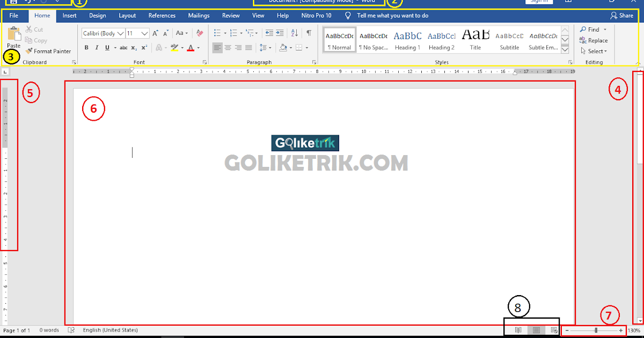Image resolution: width=644 pixels, height=338 pixels.
Task: Open the Nitro Pro 10 tab
Action: (316, 15)
